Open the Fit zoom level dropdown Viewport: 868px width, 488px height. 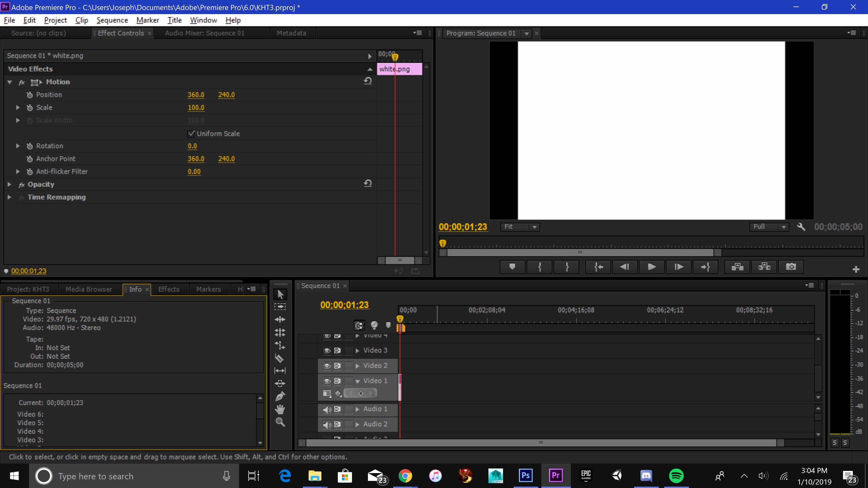click(x=520, y=227)
